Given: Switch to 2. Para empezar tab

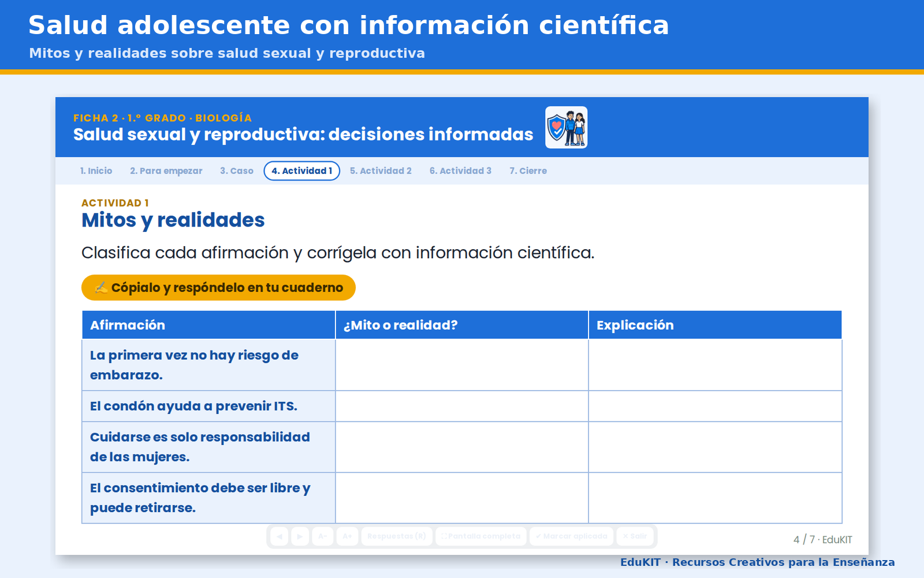Looking at the screenshot, I should (x=166, y=171).
